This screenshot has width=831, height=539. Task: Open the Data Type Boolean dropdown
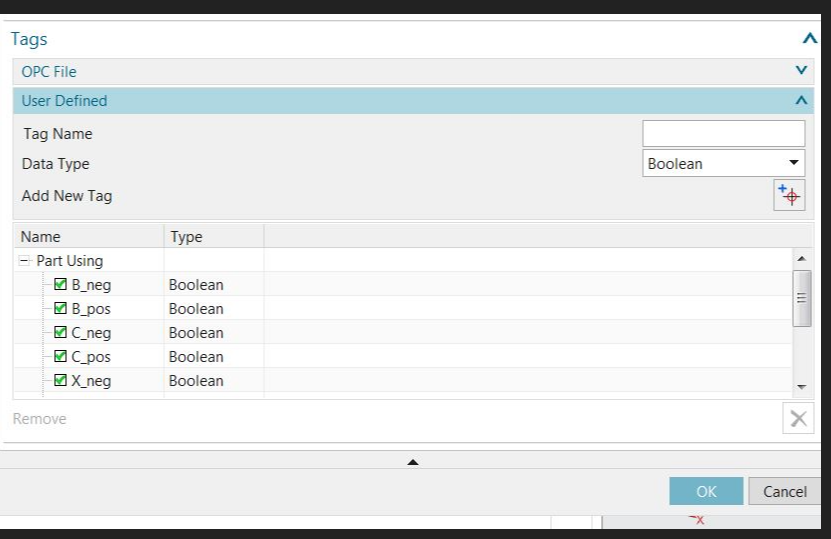click(x=723, y=163)
